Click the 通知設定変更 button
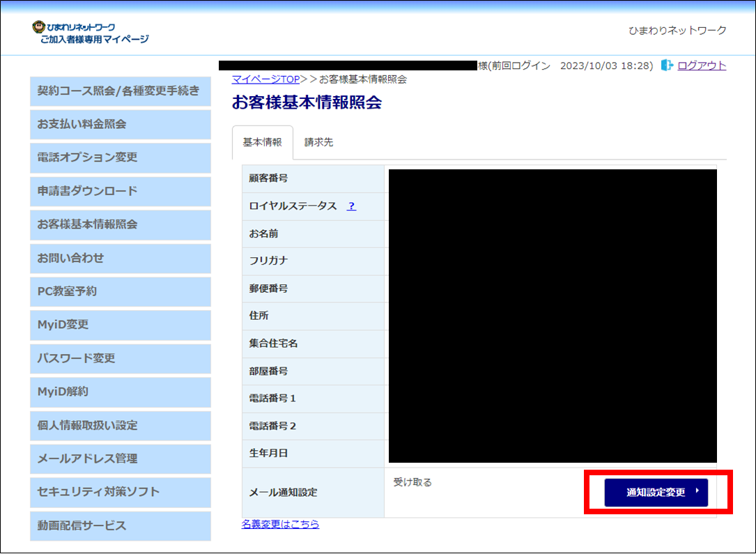 pyautogui.click(x=656, y=492)
